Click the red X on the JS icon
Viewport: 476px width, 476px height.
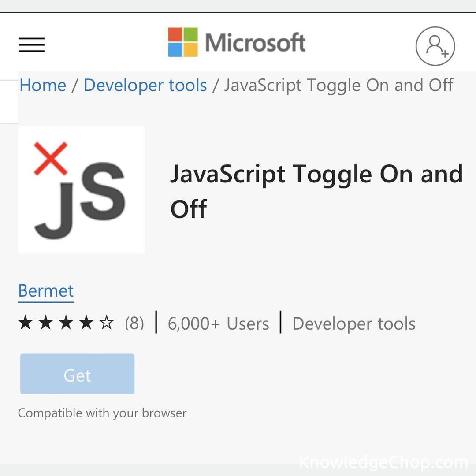click(51, 158)
